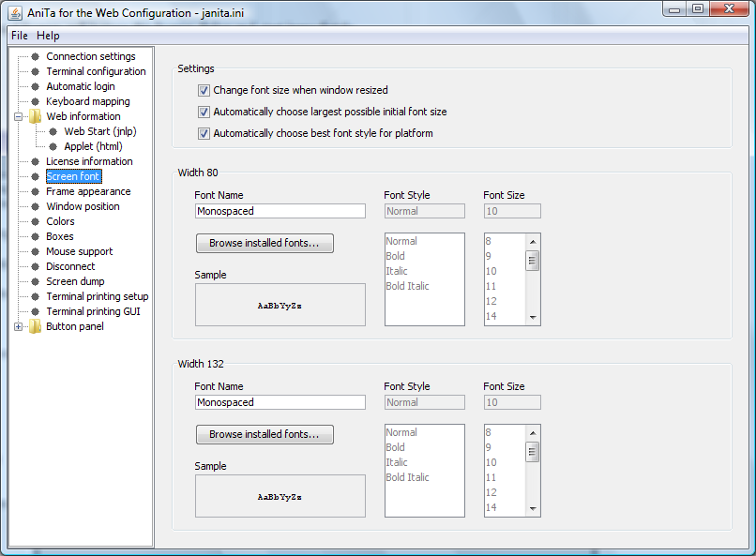
Task: Open the Help menu
Action: (48, 36)
